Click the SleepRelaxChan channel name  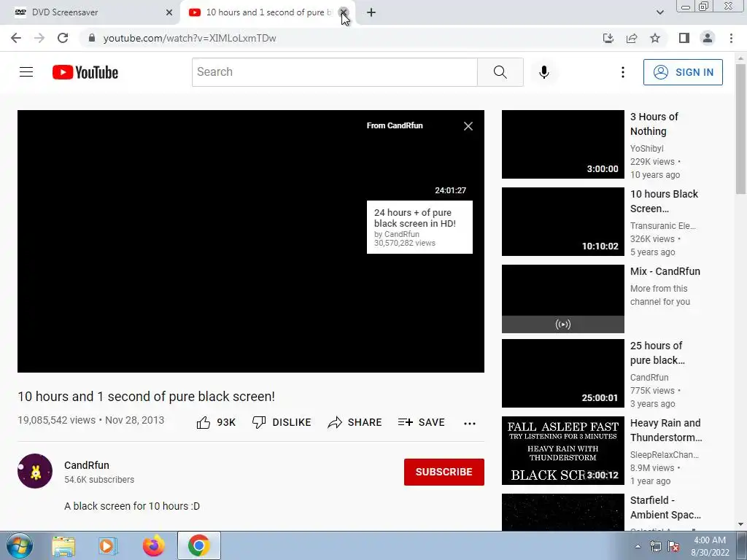click(664, 455)
